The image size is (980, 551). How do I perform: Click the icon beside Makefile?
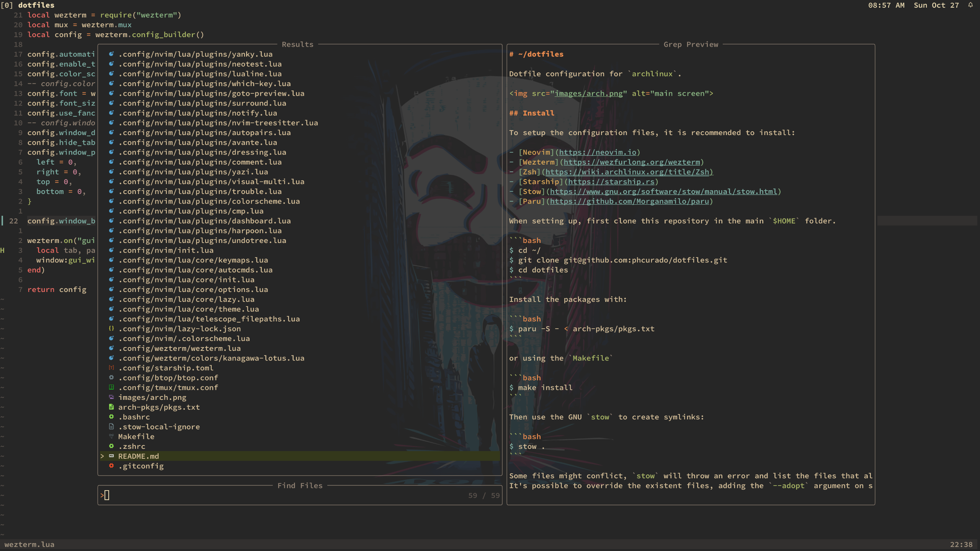[111, 436]
